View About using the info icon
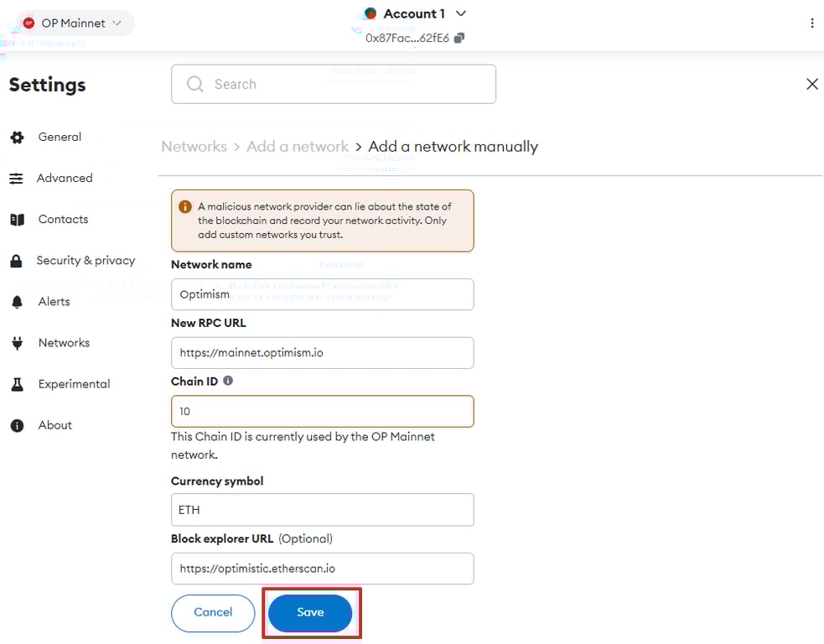824x644 pixels. point(17,425)
